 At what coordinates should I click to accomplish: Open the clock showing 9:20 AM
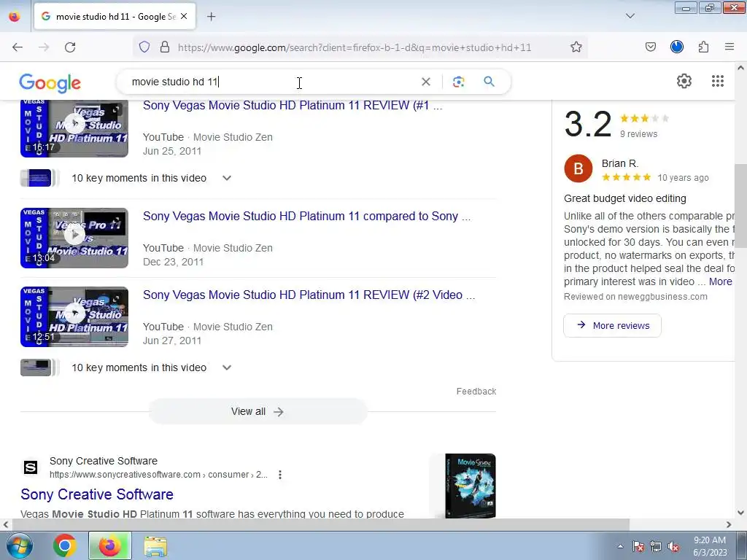710,546
